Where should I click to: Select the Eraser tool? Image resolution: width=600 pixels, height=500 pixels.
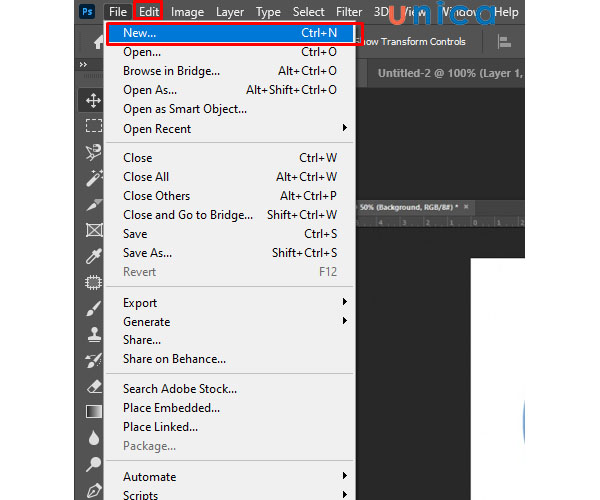[93, 385]
